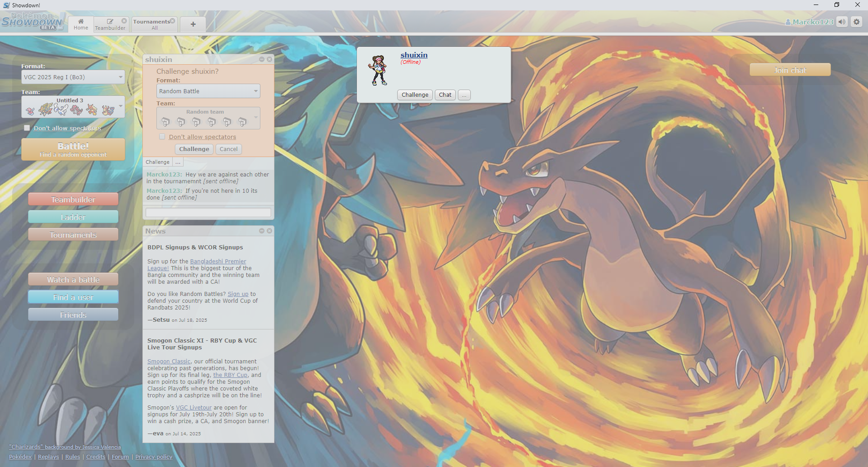Open the Pokédex link

point(20,457)
